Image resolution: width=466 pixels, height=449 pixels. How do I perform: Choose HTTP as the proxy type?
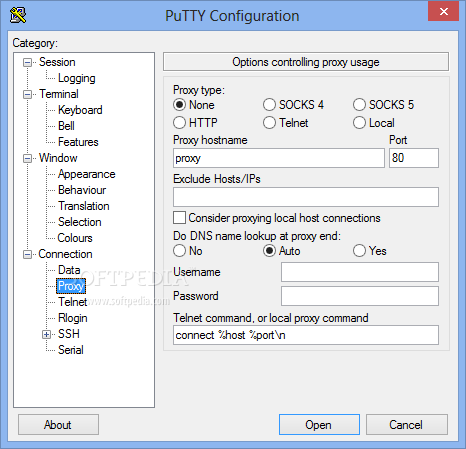[179, 123]
